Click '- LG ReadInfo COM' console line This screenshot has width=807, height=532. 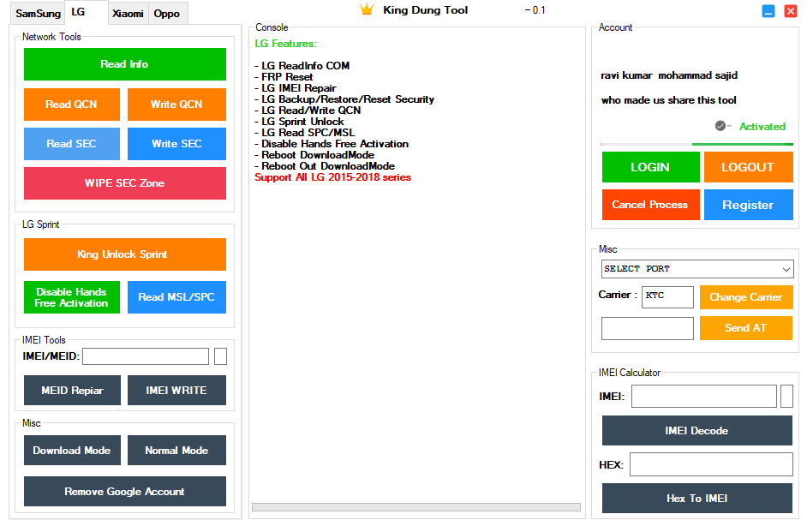(302, 66)
